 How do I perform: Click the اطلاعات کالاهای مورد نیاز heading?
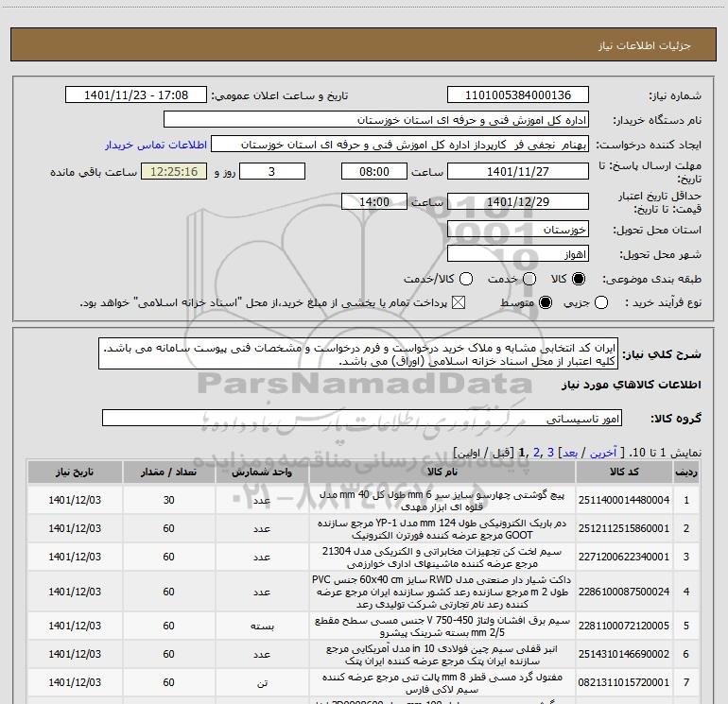(x=632, y=385)
